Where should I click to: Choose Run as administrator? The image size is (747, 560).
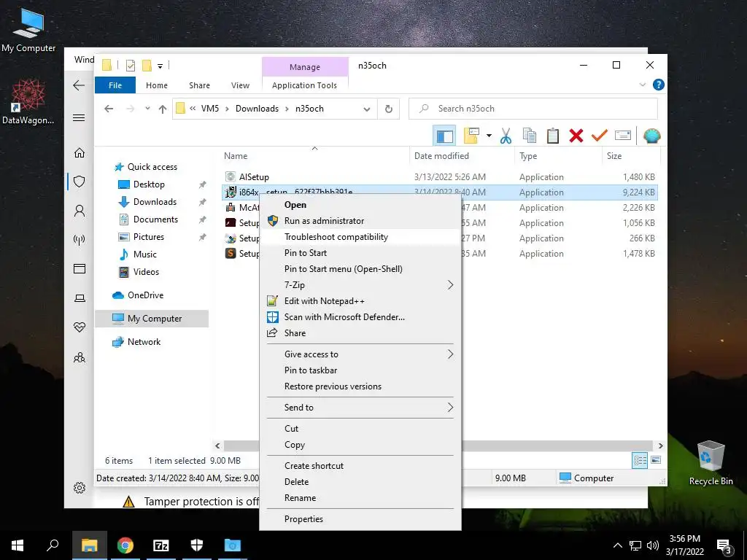click(x=360, y=221)
